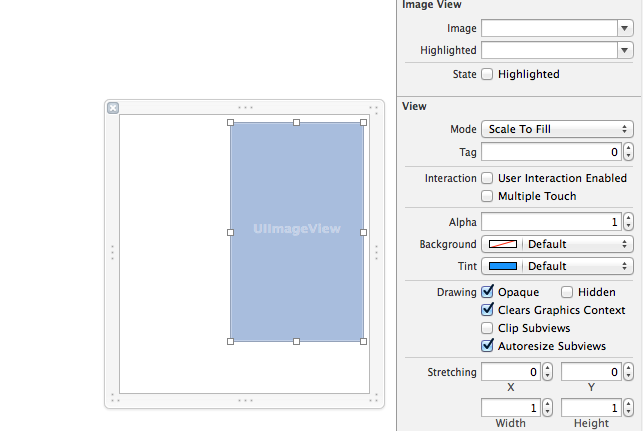The height and width of the screenshot is (431, 643).
Task: Click the Drawing label text
Action: [x=456, y=292]
